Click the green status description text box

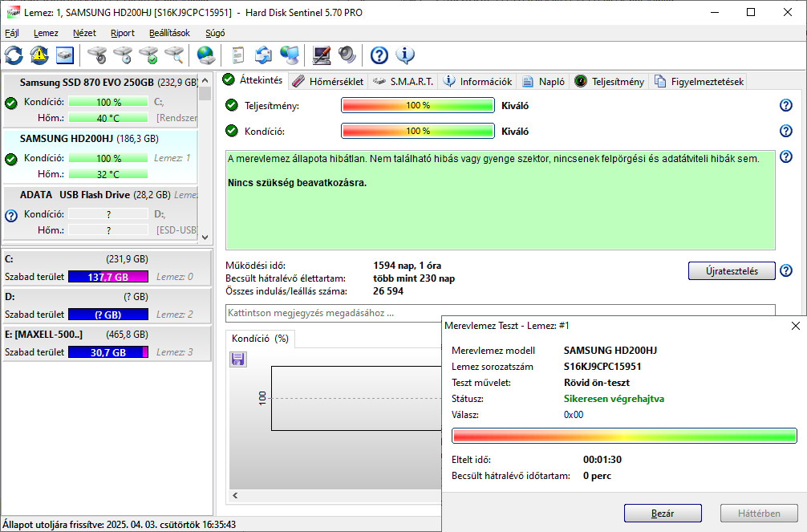[x=501, y=201]
